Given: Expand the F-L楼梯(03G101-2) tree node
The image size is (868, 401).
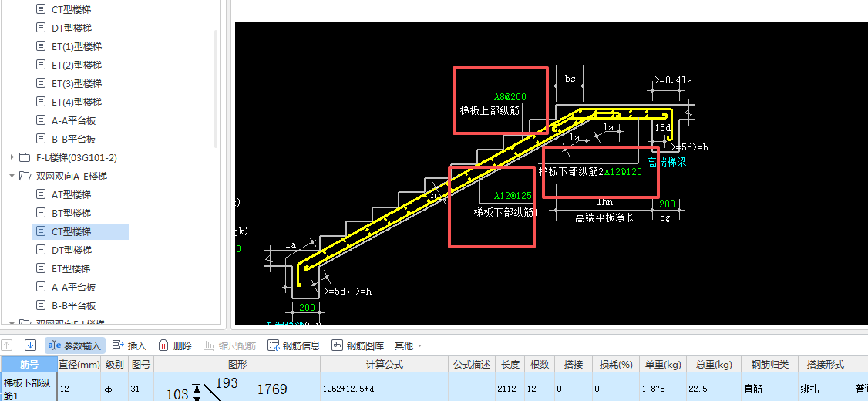Looking at the screenshot, I should coord(12,157).
